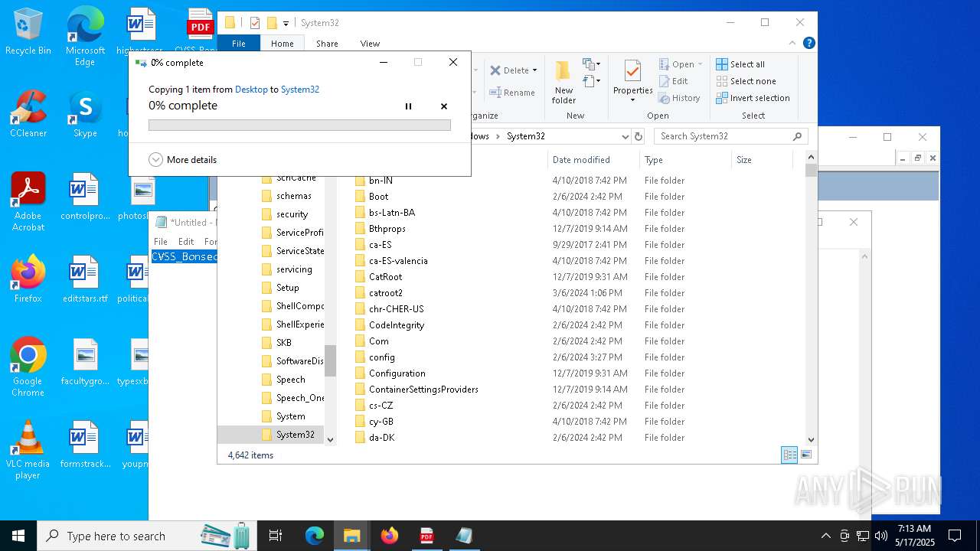
Task: Open the Recycle Bin desktop icon
Action: click(x=28, y=31)
